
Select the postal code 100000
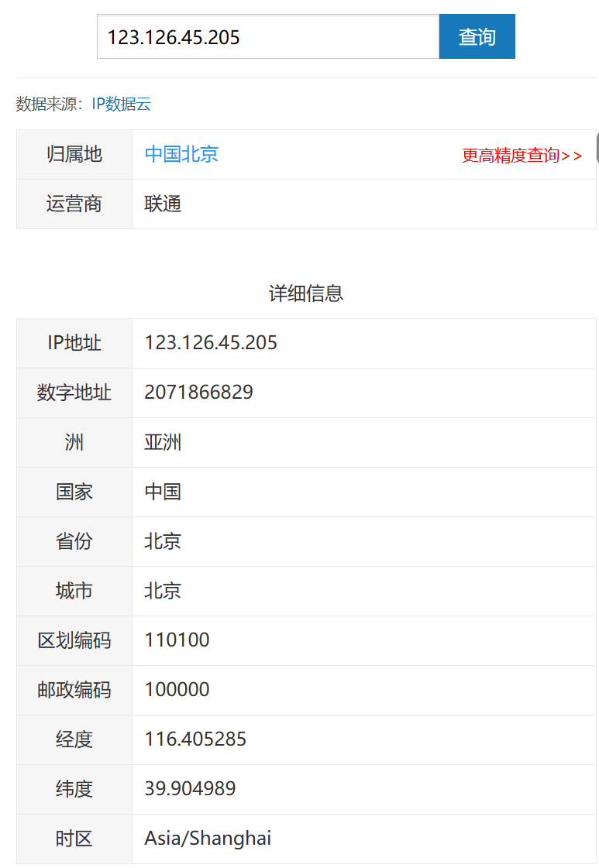click(x=177, y=689)
